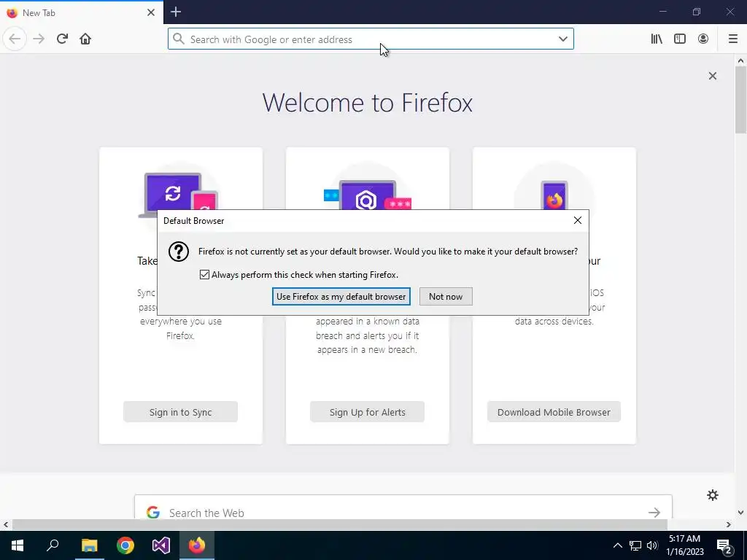
Task: Close the Default Browser dialog
Action: pyautogui.click(x=578, y=220)
